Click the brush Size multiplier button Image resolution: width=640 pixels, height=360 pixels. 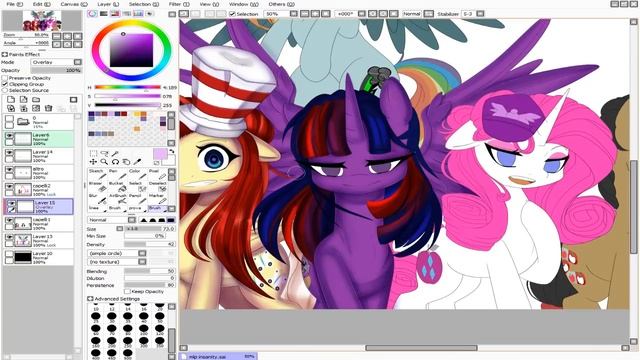[120, 229]
